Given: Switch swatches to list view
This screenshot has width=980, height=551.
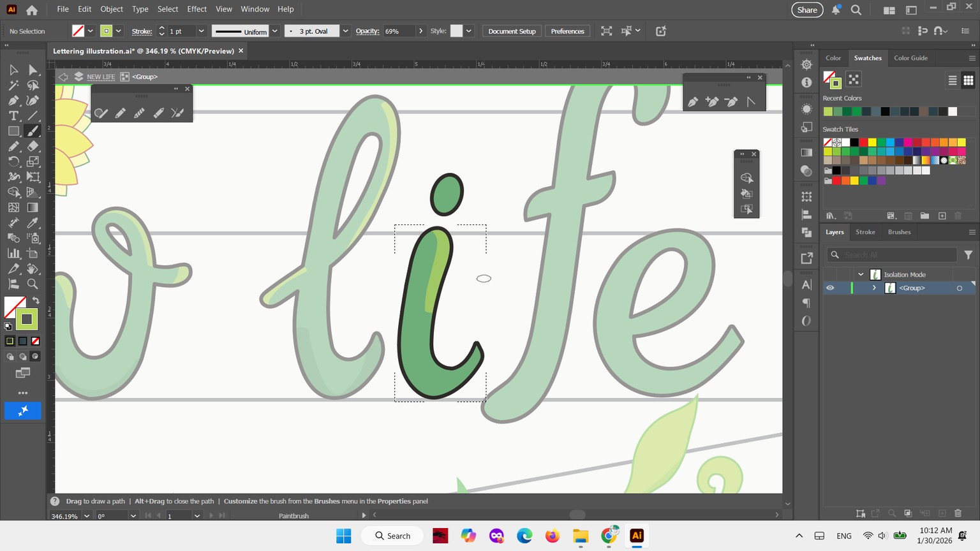Looking at the screenshot, I should point(953,80).
